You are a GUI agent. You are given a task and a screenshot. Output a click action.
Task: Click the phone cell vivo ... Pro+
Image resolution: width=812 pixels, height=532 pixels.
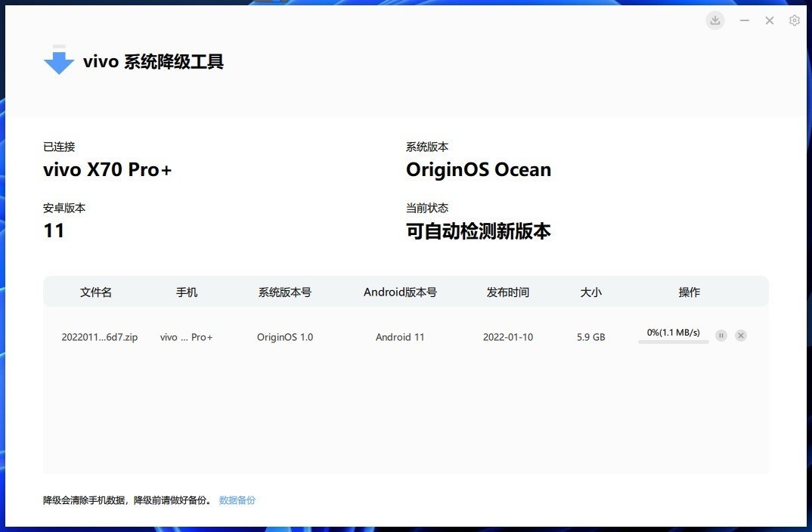[x=187, y=337]
